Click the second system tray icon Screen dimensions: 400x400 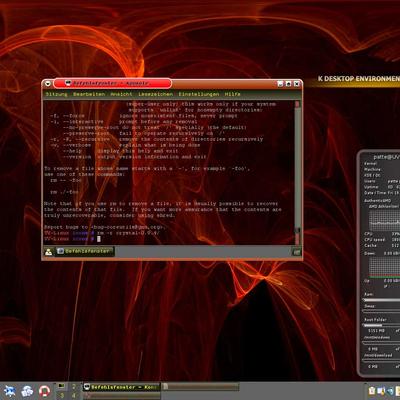tap(381, 391)
